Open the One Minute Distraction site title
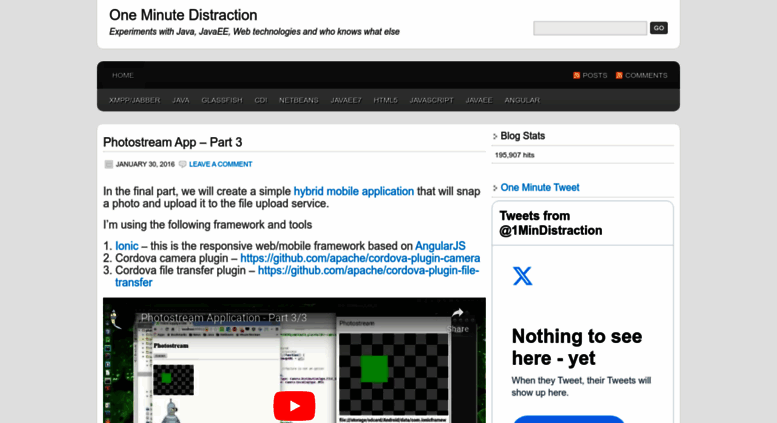777x423 pixels. tap(183, 15)
